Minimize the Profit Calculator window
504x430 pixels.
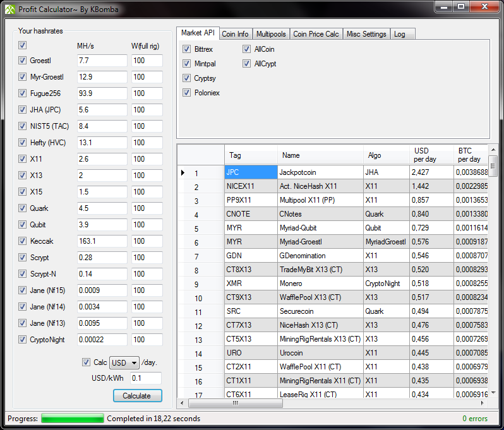tap(444, 7)
